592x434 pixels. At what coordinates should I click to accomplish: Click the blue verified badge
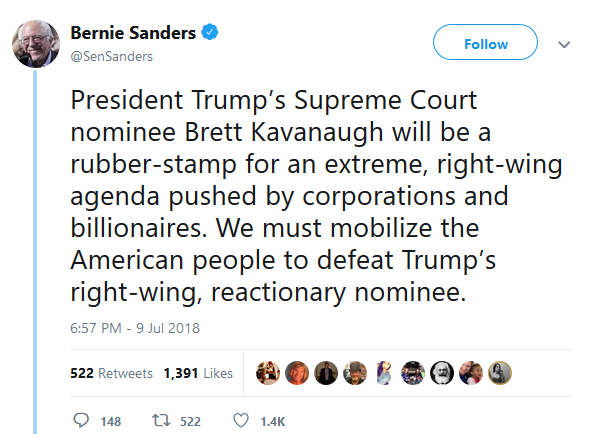click(210, 32)
